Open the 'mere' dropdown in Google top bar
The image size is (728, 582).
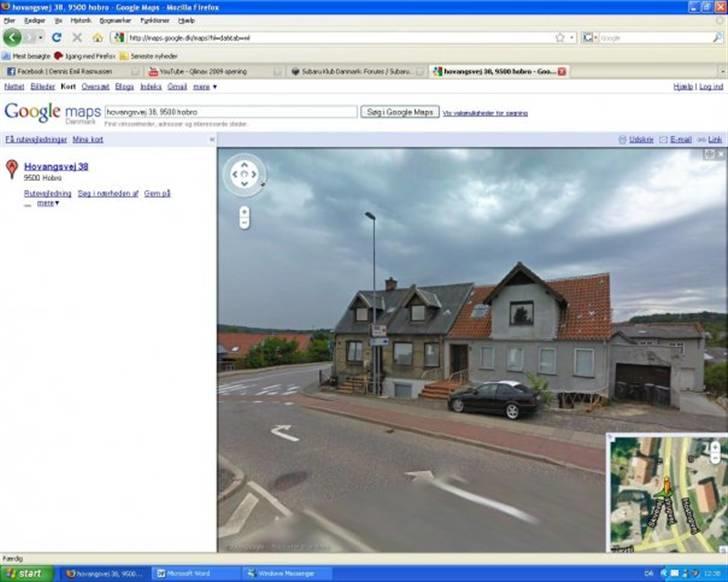[205, 87]
